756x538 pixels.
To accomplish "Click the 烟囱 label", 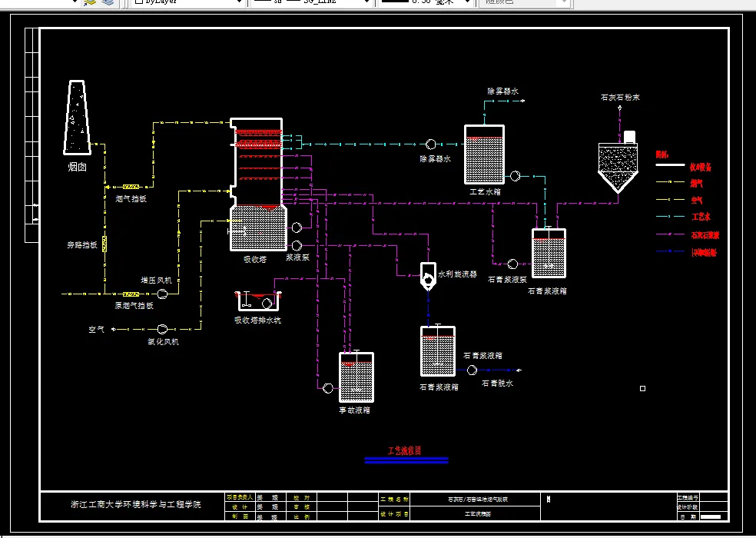I will click(x=77, y=168).
